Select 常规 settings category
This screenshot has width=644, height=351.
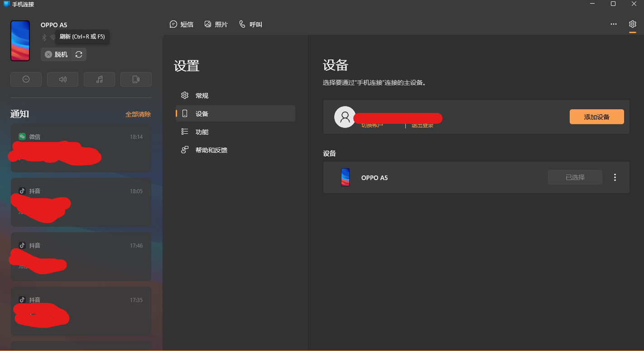[x=235, y=96]
